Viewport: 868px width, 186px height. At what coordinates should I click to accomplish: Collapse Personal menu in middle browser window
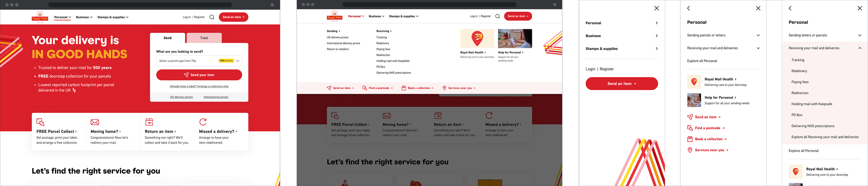coord(356,16)
